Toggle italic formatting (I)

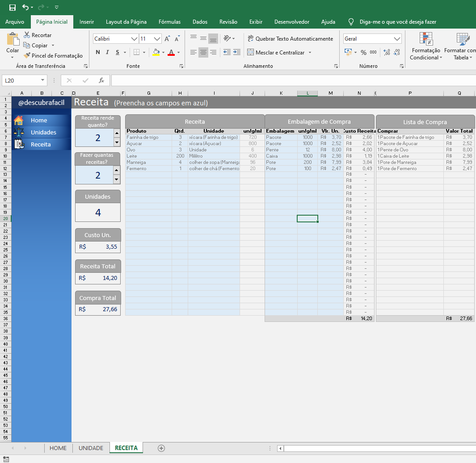107,52
